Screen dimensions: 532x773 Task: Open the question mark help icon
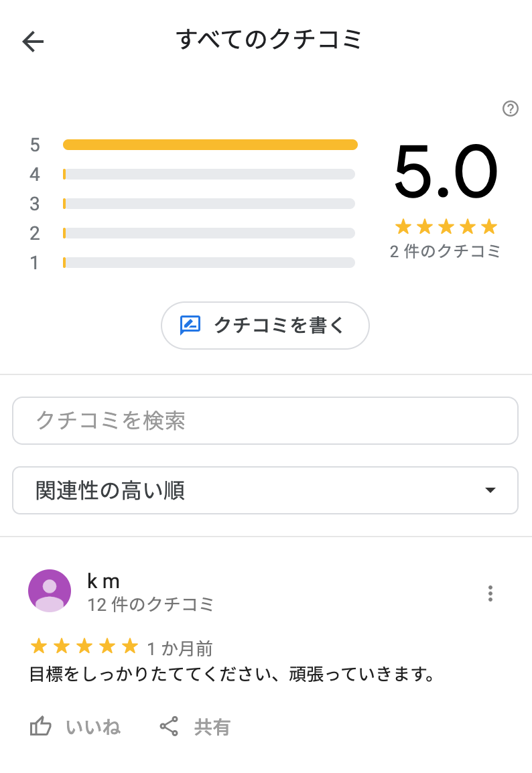click(x=511, y=109)
